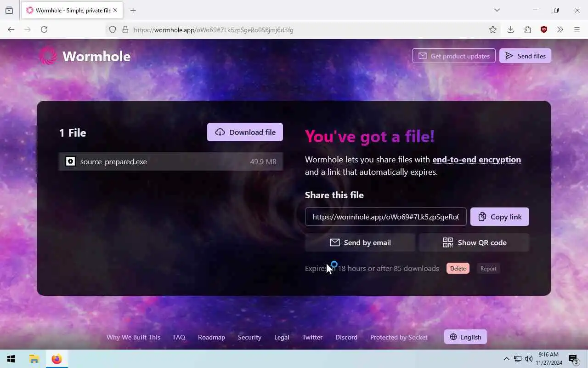Click the Protected by Socket link
Image resolution: width=588 pixels, height=368 pixels.
(399, 337)
